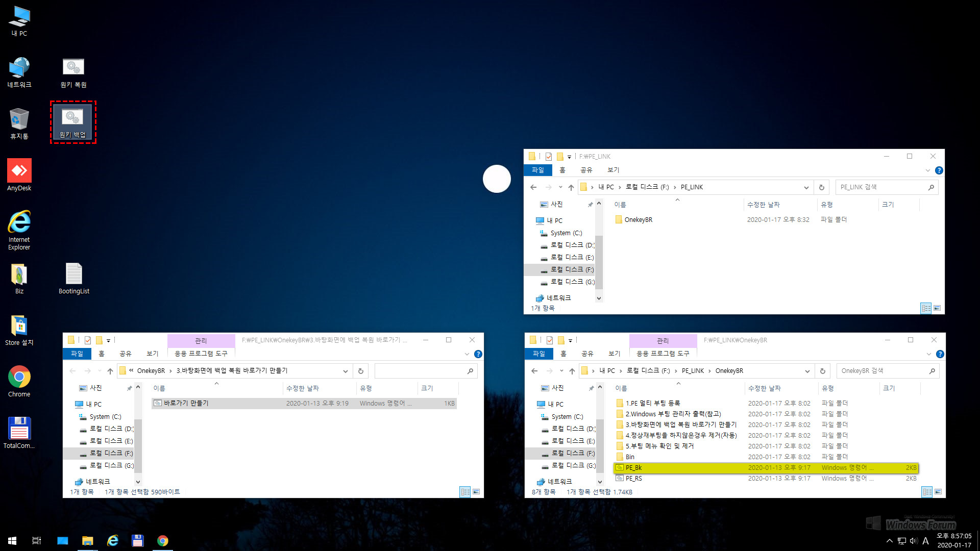Open AnyDesk application icon
The height and width of the screenshot is (551, 980).
point(20,170)
